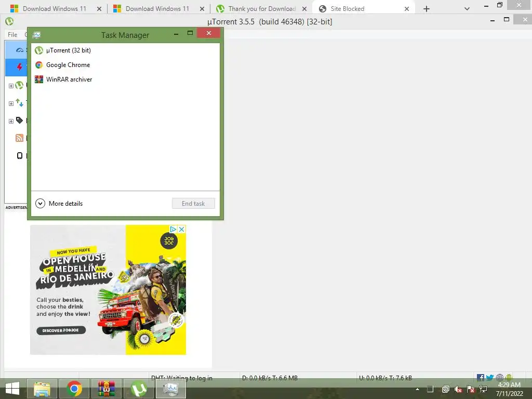Click the globe icon in status bar
Screen dimensions: 532x399
(499, 377)
